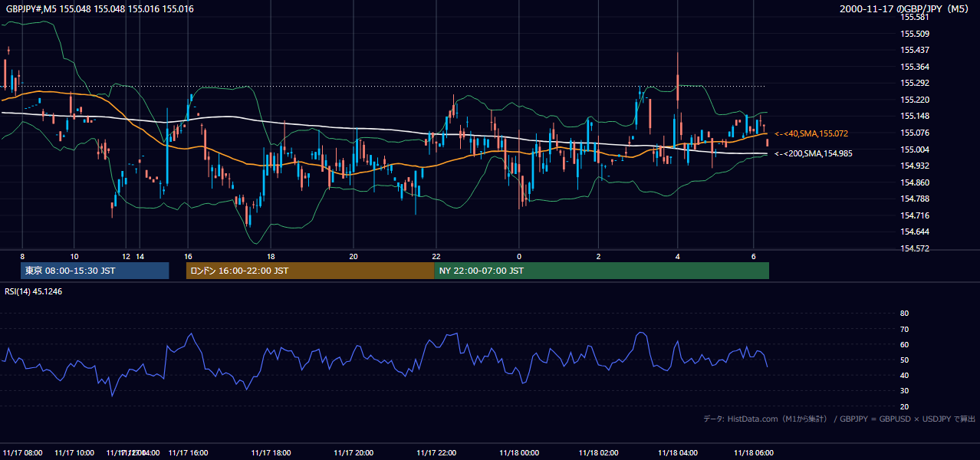980x460 pixels.
Task: Select the 155.364 price axis label
Action: [915, 67]
